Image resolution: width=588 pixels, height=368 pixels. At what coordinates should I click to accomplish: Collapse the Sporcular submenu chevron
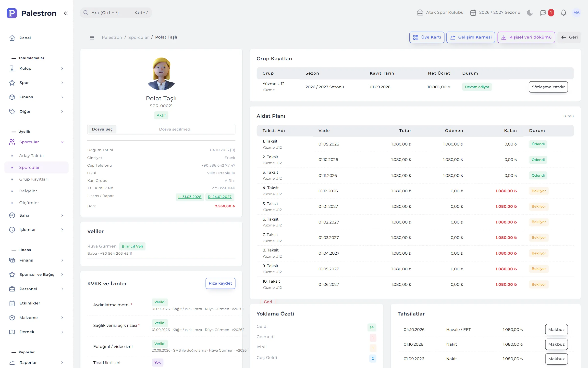pos(62,142)
